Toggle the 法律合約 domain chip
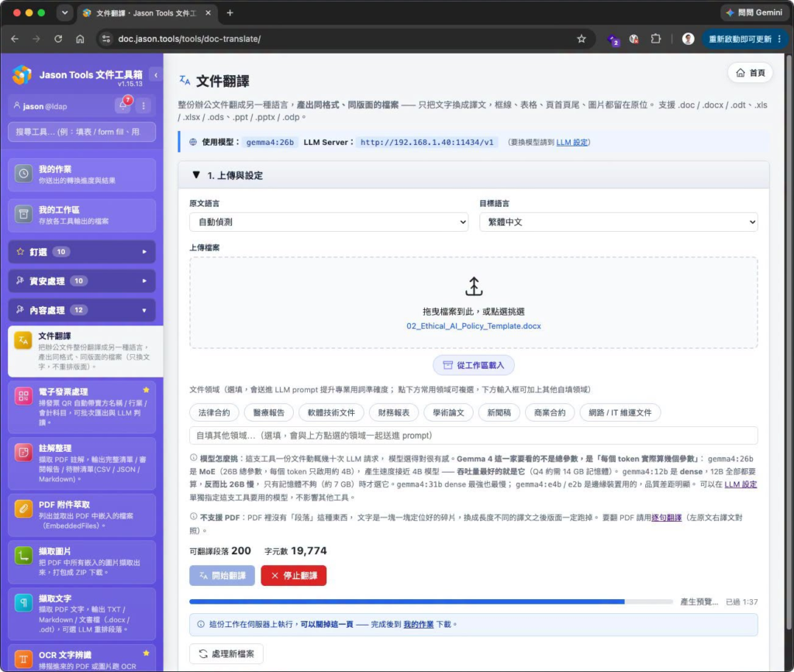This screenshot has width=794, height=672. [x=214, y=412]
